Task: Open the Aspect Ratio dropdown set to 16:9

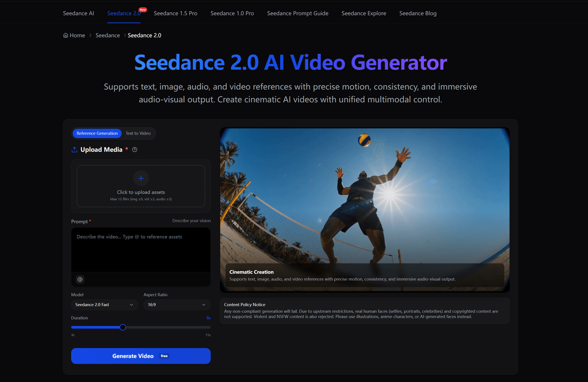Action: (177, 305)
